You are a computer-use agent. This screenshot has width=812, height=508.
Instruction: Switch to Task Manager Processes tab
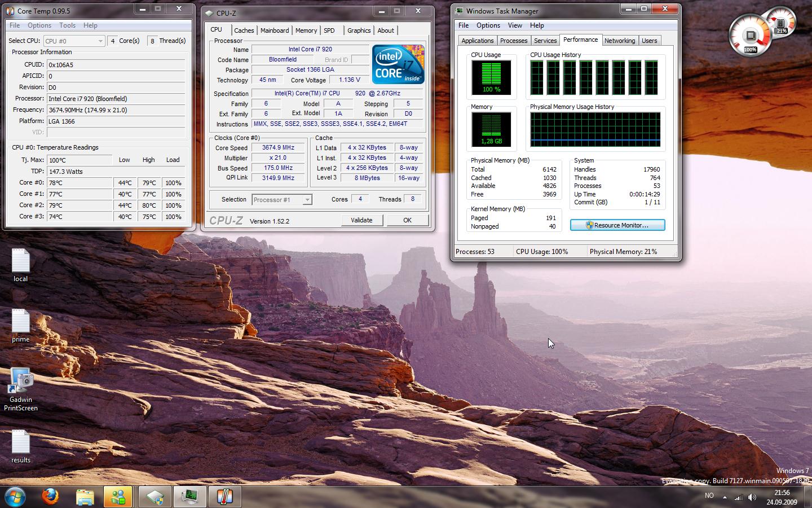coord(514,41)
